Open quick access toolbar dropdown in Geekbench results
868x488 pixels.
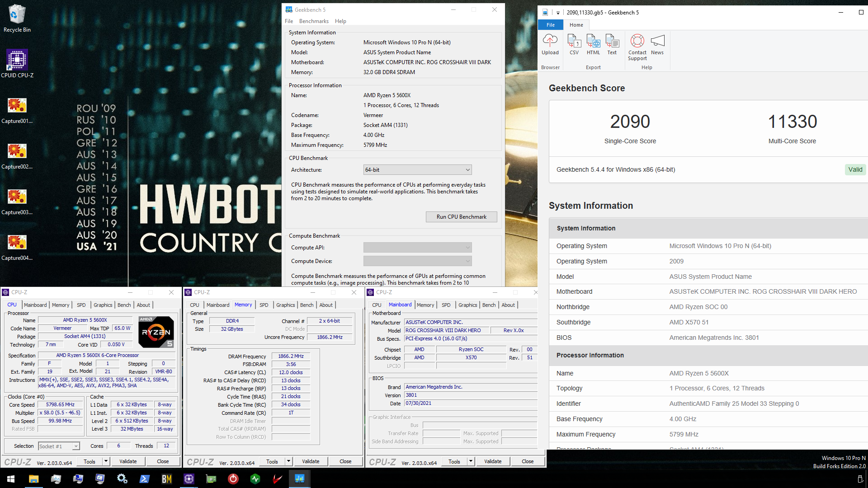(x=558, y=13)
